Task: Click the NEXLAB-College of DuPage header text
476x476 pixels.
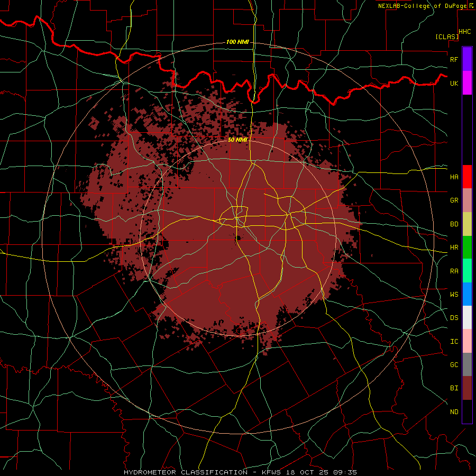Action: click(x=422, y=6)
